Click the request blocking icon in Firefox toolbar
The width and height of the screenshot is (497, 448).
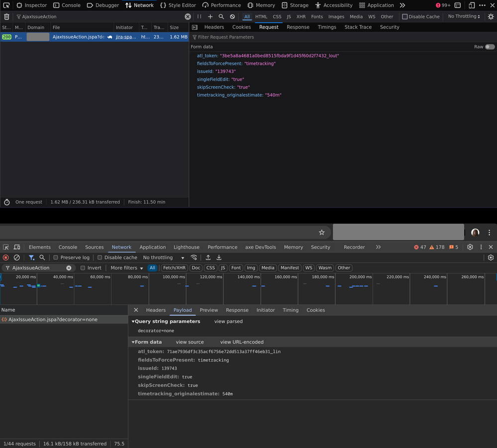pos(232,16)
